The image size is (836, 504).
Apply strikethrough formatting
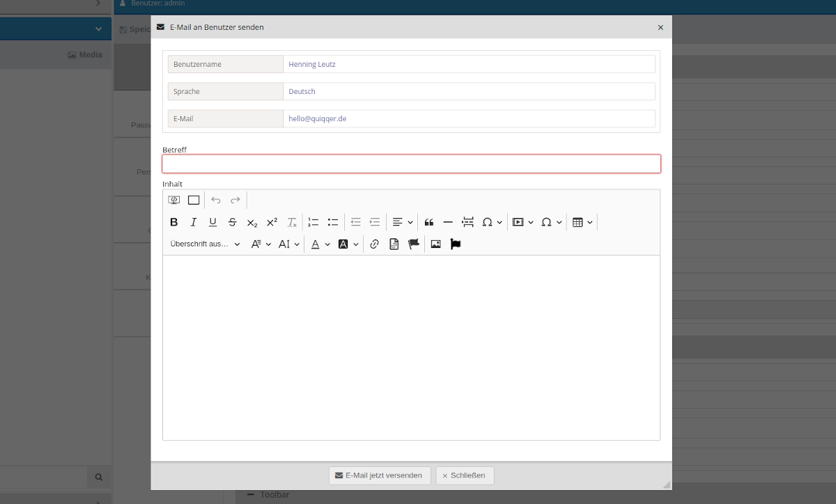[x=233, y=222]
